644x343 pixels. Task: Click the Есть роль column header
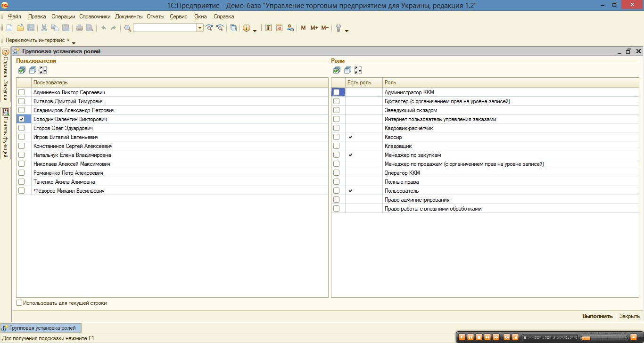(363, 83)
